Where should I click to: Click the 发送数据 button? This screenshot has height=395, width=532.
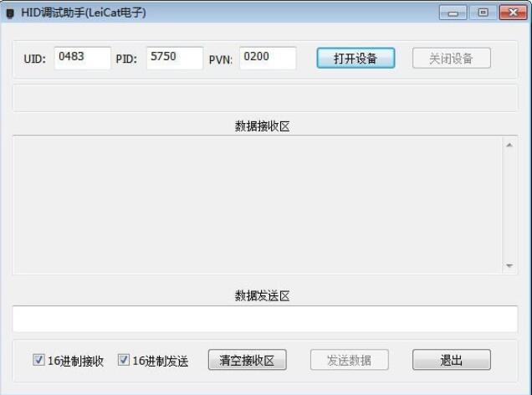coord(349,360)
